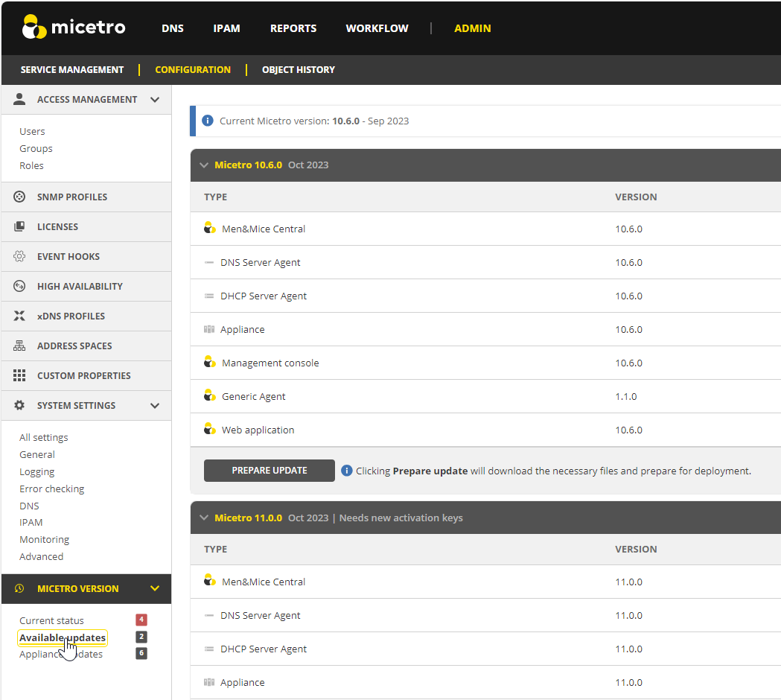
Task: Click the Custom Properties grid icon
Action: pos(20,375)
